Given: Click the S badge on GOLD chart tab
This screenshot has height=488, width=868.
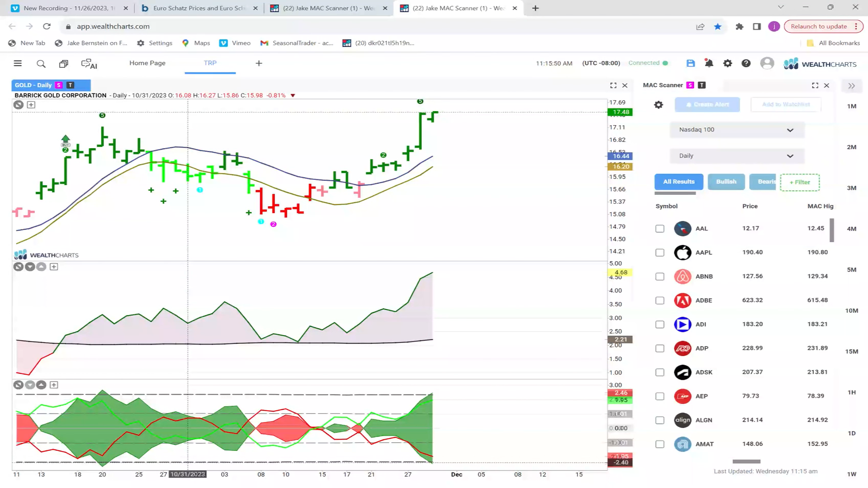Looking at the screenshot, I should coord(58,85).
